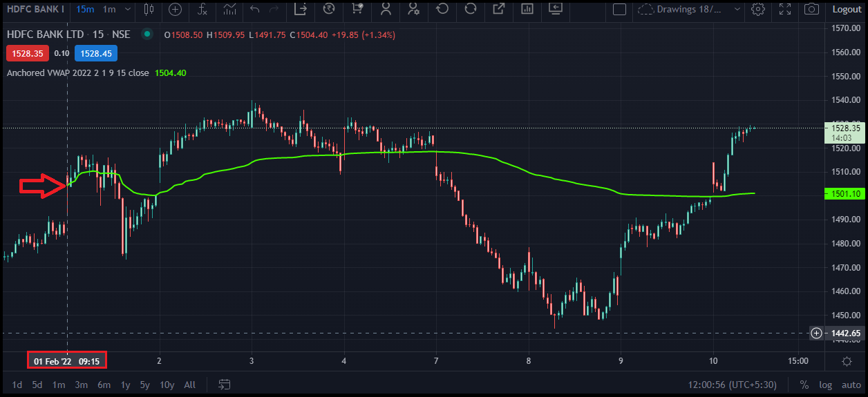Open HDFC BANK symbol search
The image size is (868, 397).
pos(35,9)
